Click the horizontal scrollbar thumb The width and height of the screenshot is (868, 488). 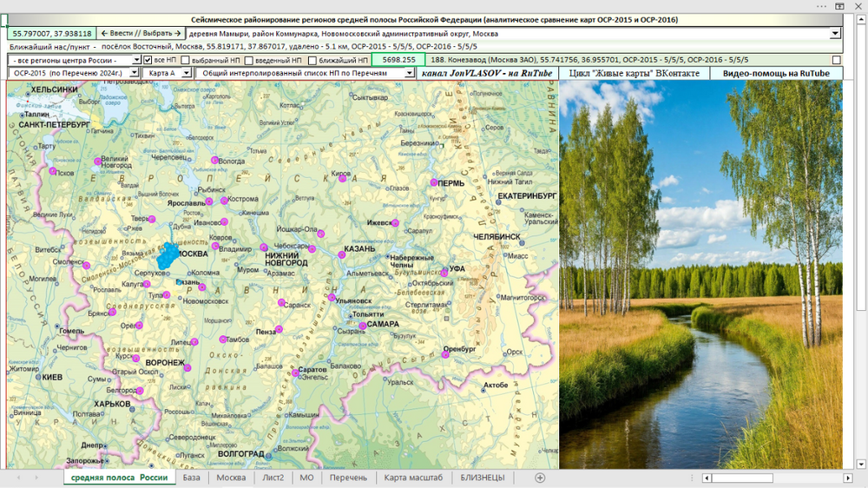pyautogui.click(x=742, y=478)
